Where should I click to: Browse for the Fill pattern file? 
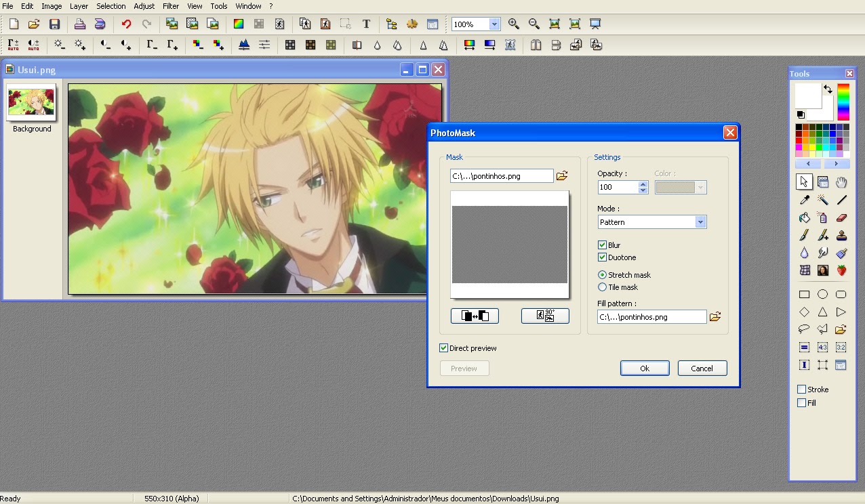click(x=715, y=317)
